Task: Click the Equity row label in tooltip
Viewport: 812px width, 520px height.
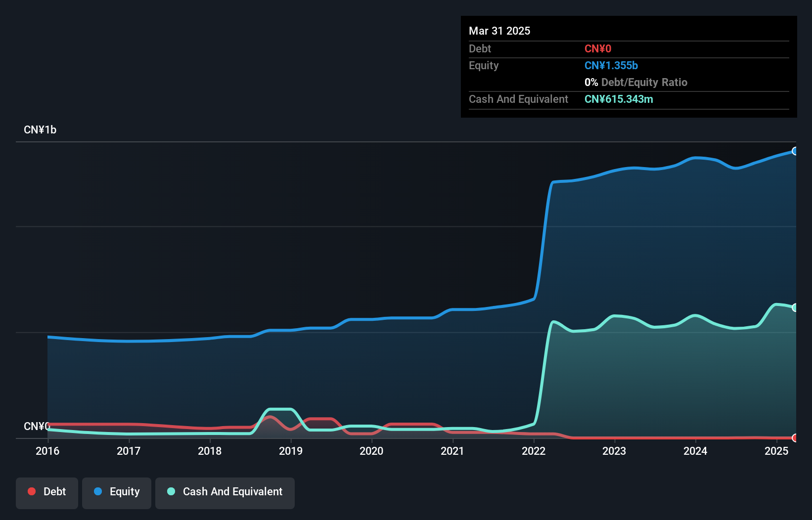Action: [484, 66]
